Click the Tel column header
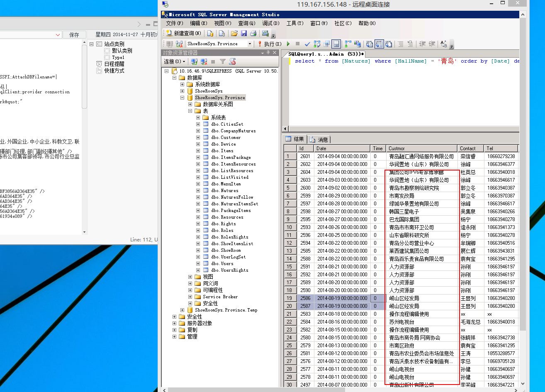The height and width of the screenshot is (392, 545). pos(501,148)
